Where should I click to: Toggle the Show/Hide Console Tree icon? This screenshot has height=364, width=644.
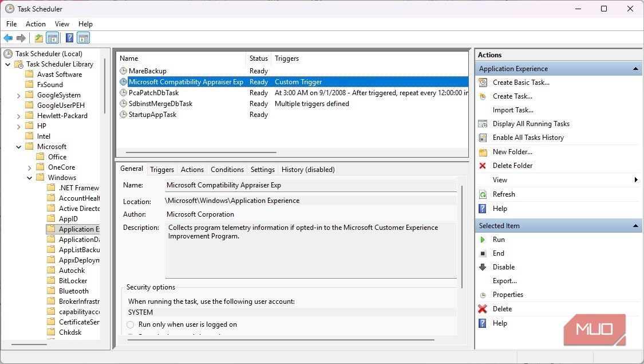(x=52, y=38)
